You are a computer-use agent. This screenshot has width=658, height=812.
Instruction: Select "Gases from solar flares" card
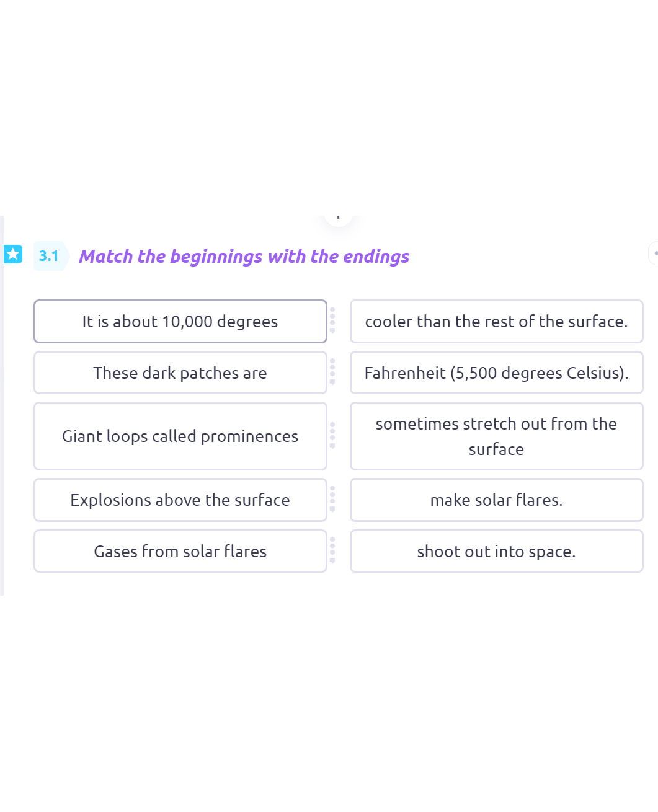(180, 551)
